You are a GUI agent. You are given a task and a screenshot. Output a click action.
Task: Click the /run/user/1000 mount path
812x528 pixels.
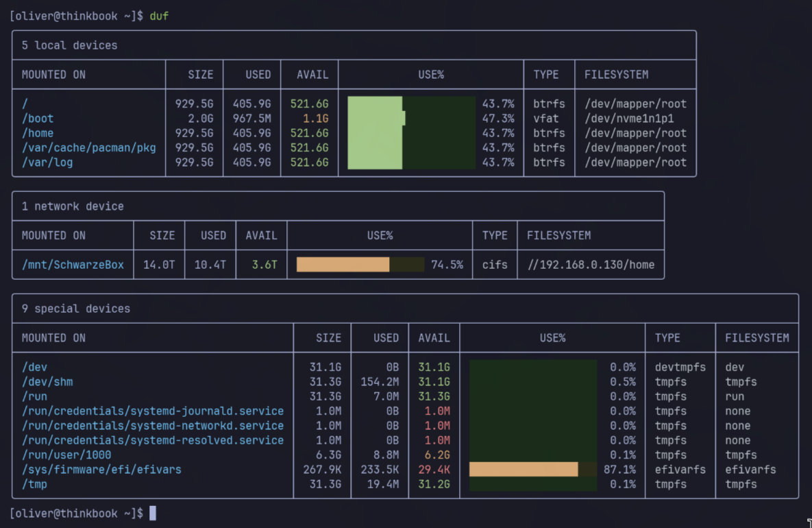66,455
